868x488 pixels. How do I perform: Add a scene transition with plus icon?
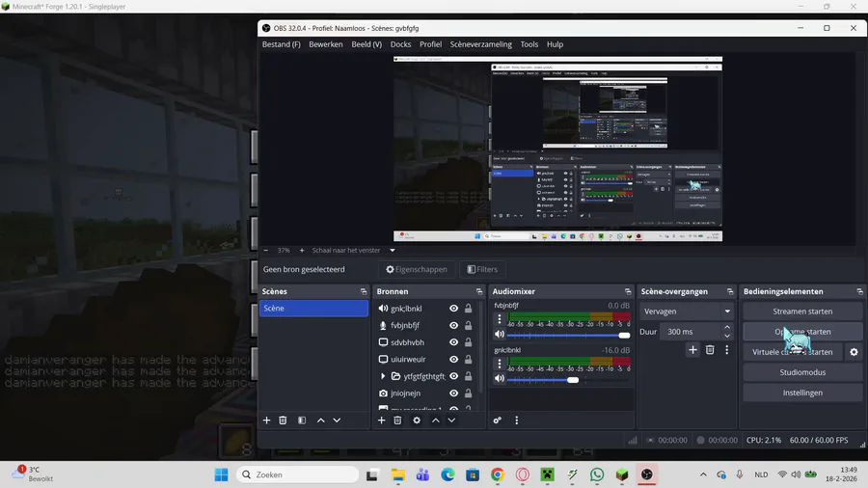tap(692, 350)
